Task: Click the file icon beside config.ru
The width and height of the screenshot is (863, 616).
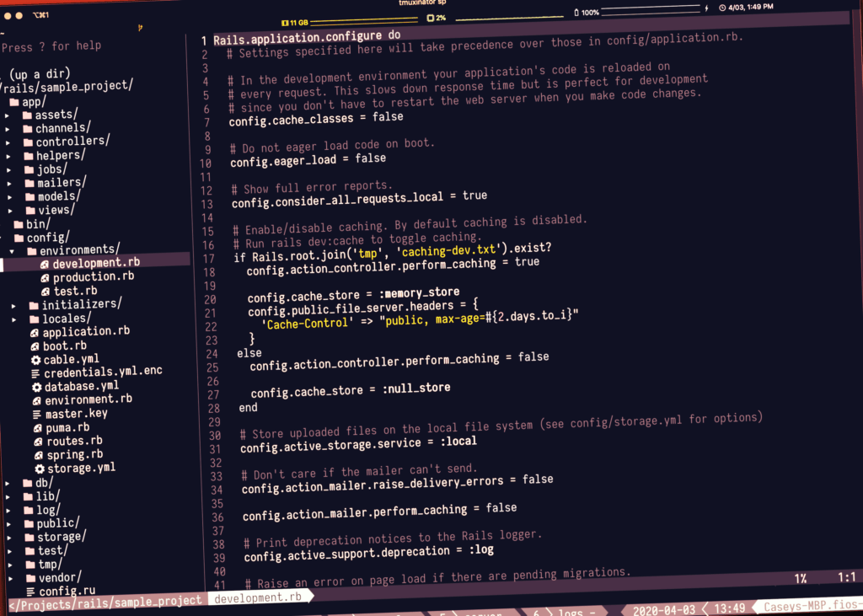Action: (31, 592)
